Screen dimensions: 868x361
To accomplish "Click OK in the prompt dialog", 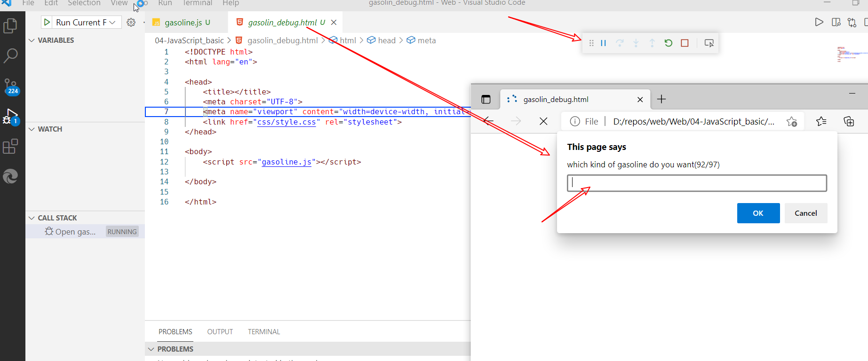I will point(758,213).
